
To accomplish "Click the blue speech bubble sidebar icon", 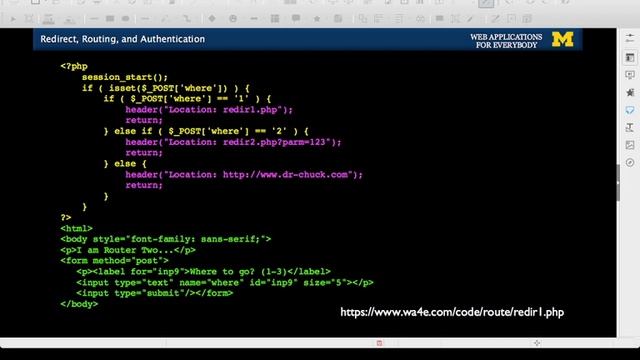I will pyautogui.click(x=630, y=110).
